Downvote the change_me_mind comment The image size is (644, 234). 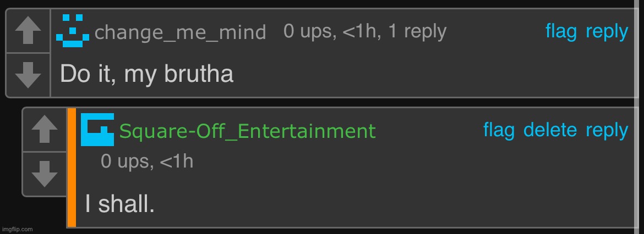pyautogui.click(x=28, y=75)
